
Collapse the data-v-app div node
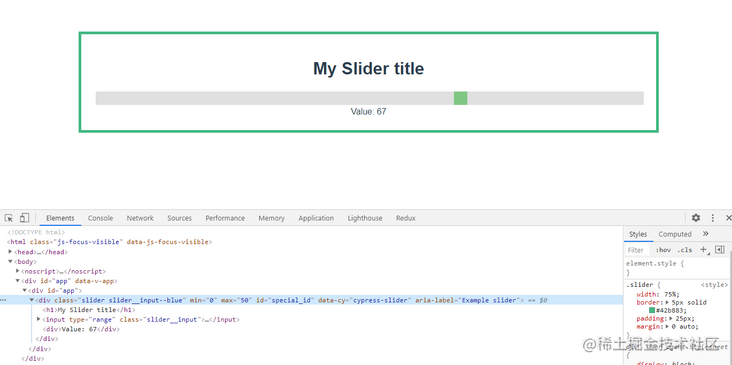pyautogui.click(x=18, y=281)
